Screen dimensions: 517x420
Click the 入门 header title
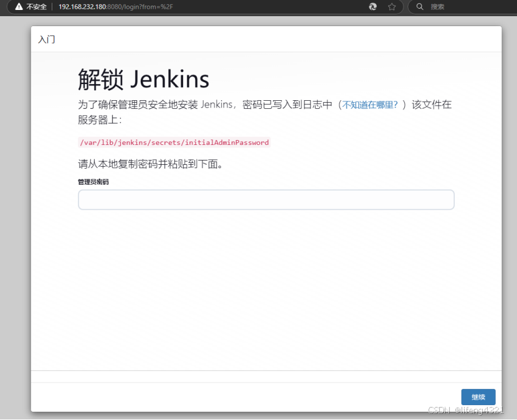pyautogui.click(x=47, y=39)
